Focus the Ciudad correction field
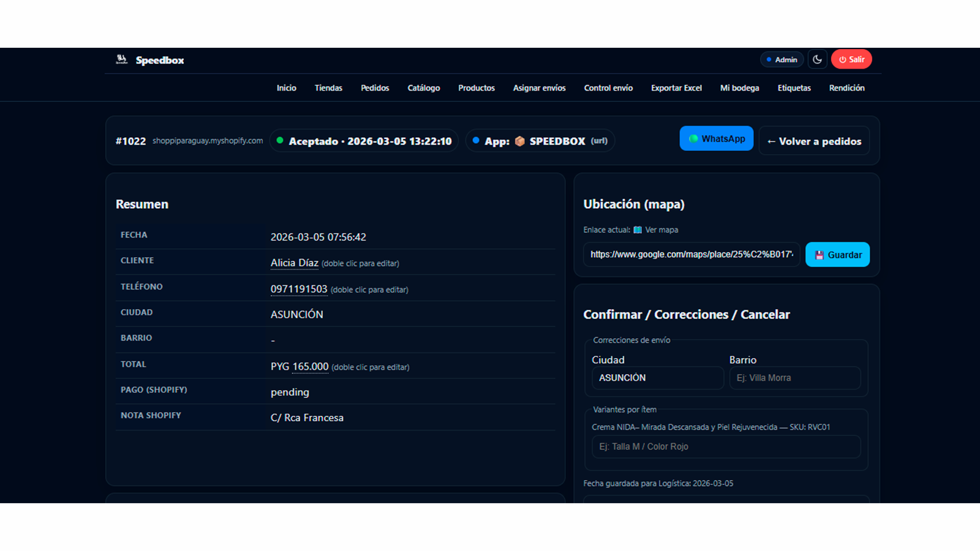This screenshot has width=980, height=551. pos(657,378)
